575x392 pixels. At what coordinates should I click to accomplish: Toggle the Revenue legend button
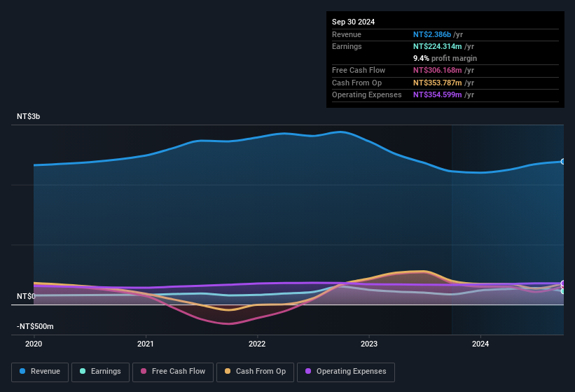pos(40,372)
